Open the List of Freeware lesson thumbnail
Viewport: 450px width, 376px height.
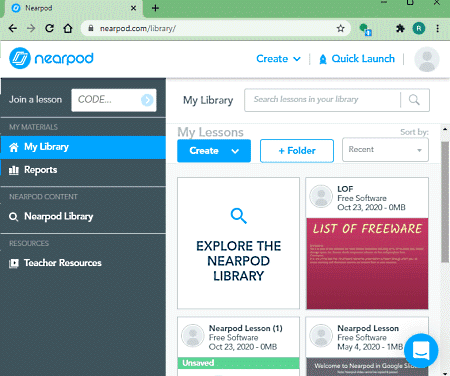coord(367,263)
